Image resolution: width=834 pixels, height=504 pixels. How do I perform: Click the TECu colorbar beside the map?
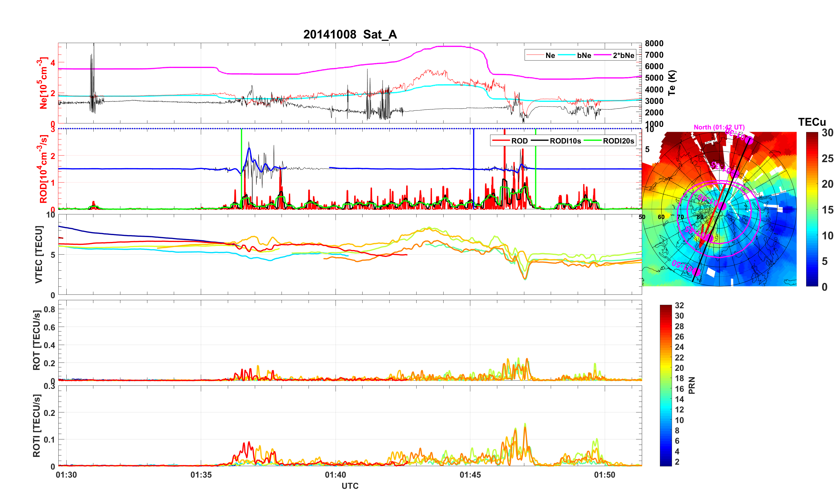coord(812,209)
